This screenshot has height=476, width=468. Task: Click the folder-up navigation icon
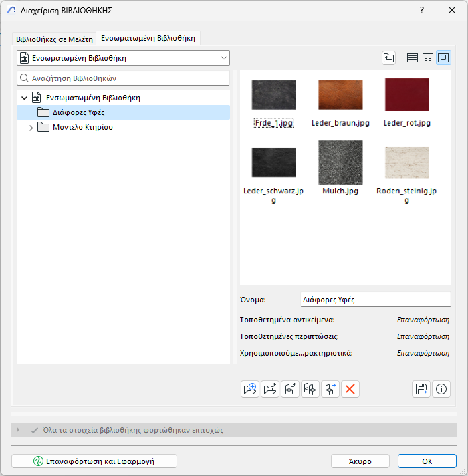388,57
